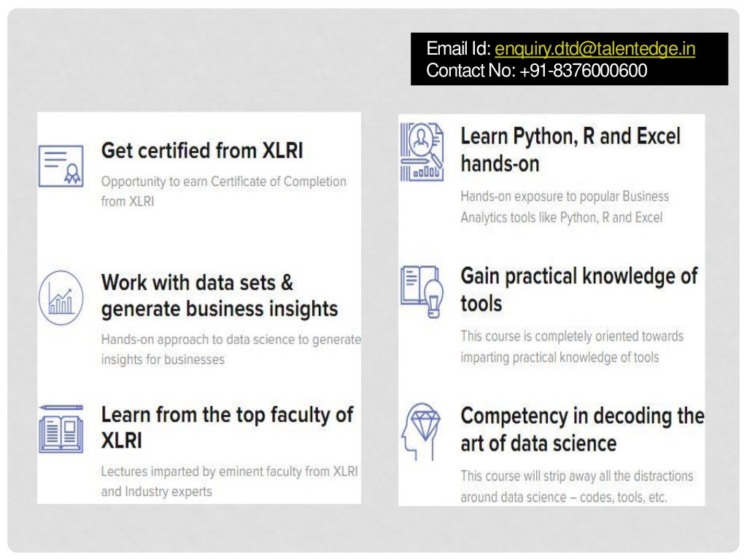Click the contact number +91-8376000600
Image resolution: width=747 pixels, height=560 pixels.
coord(584,71)
